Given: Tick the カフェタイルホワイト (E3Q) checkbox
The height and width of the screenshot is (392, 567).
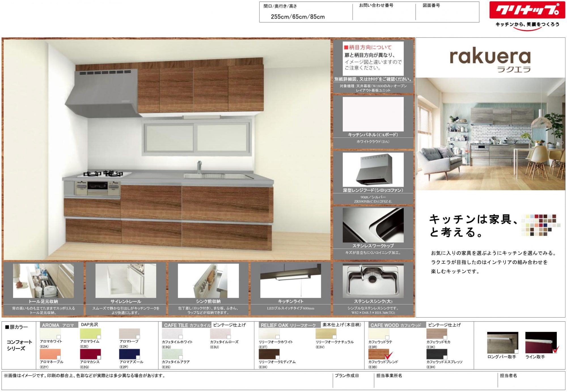Looking at the screenshot, I should pos(181,337).
